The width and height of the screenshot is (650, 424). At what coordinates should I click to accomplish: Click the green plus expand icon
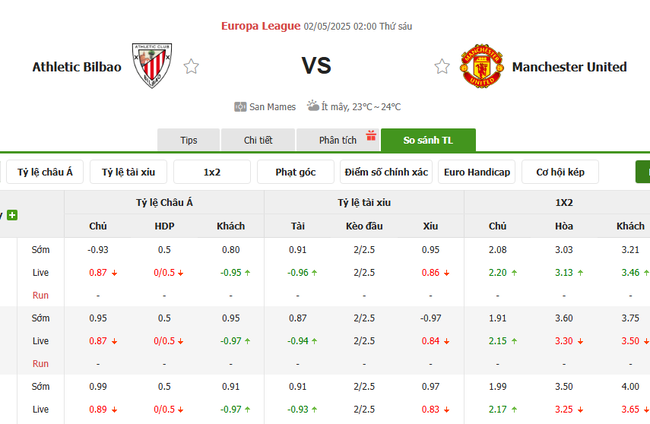pos(13,215)
